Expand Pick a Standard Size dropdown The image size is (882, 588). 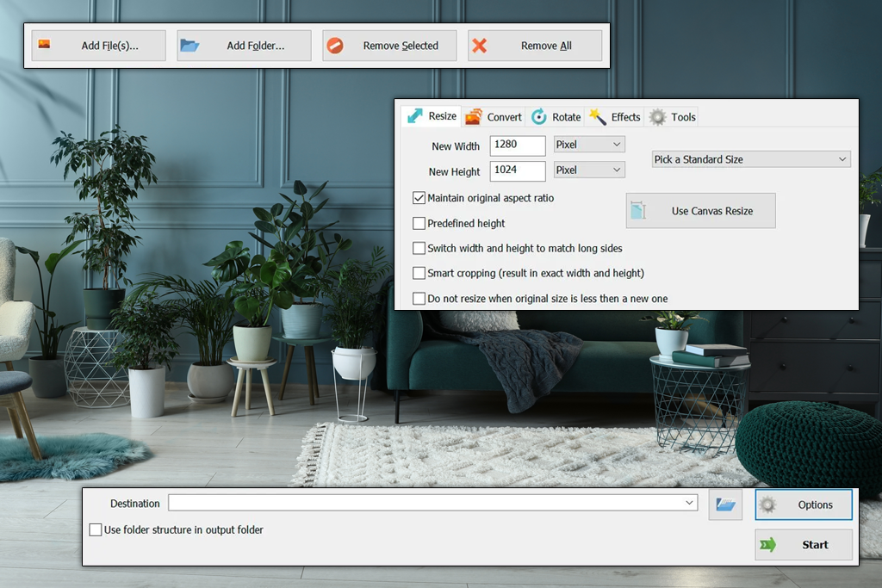[751, 159]
